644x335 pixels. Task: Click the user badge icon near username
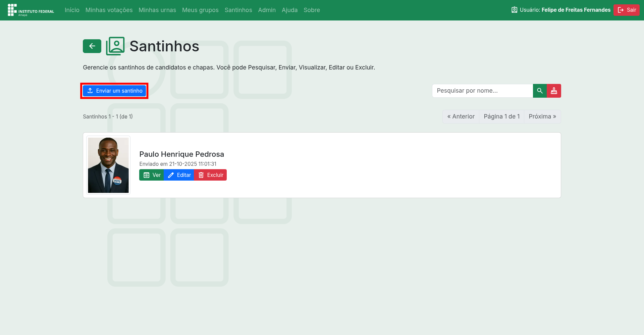pyautogui.click(x=514, y=10)
